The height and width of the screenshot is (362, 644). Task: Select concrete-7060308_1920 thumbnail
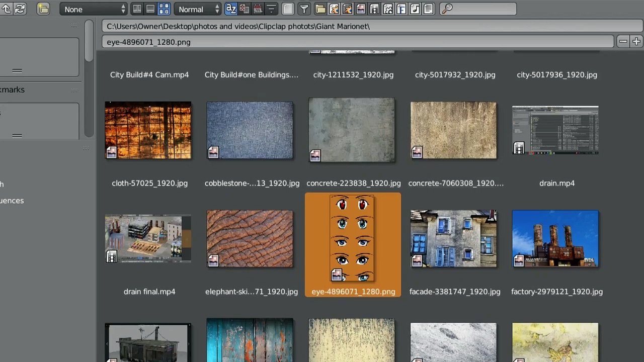[x=453, y=130]
